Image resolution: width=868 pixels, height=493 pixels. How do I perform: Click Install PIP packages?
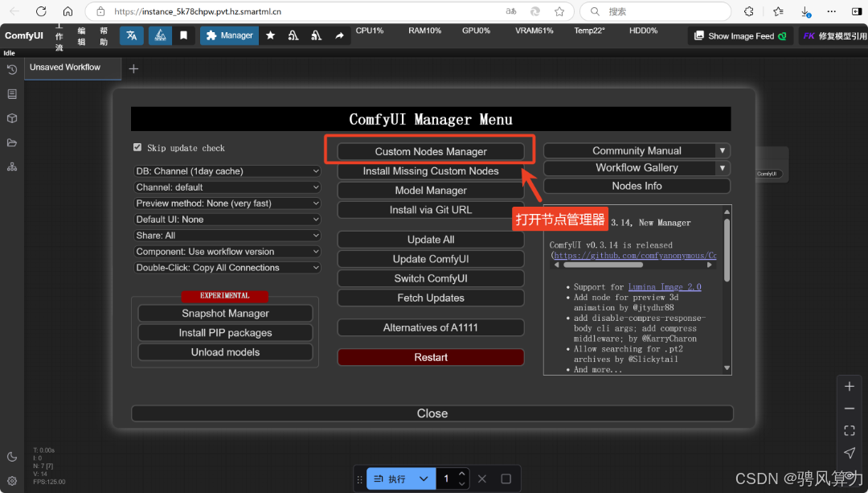click(225, 333)
